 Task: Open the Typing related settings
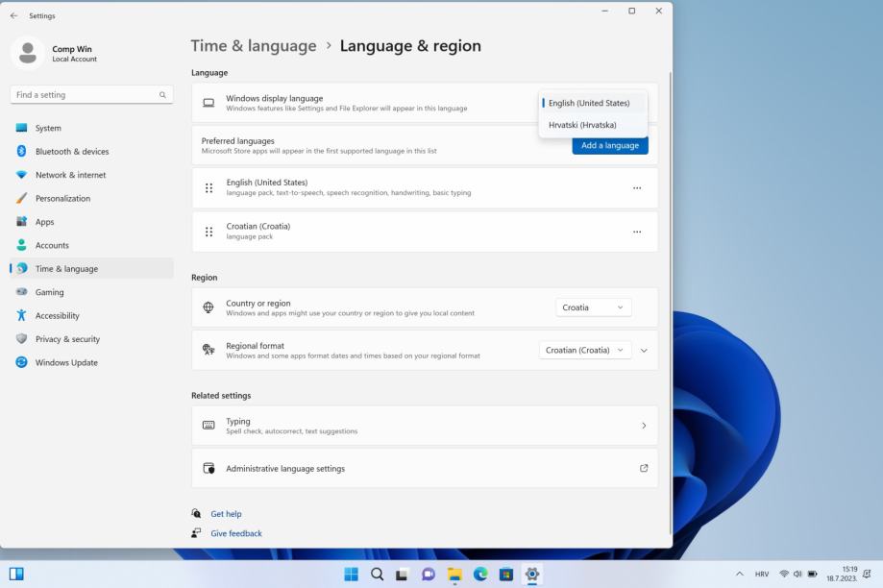[425, 426]
